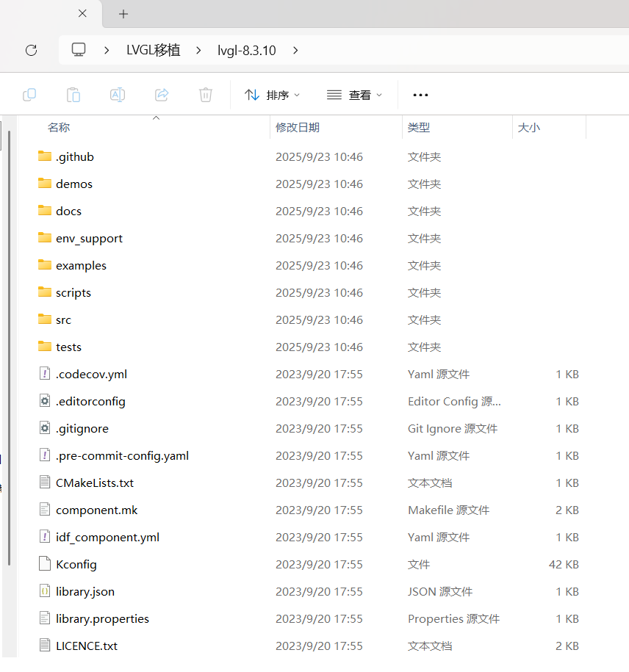Click the left pane vertical scrollbar
The image size is (629, 672).
pyautogui.click(x=9, y=347)
